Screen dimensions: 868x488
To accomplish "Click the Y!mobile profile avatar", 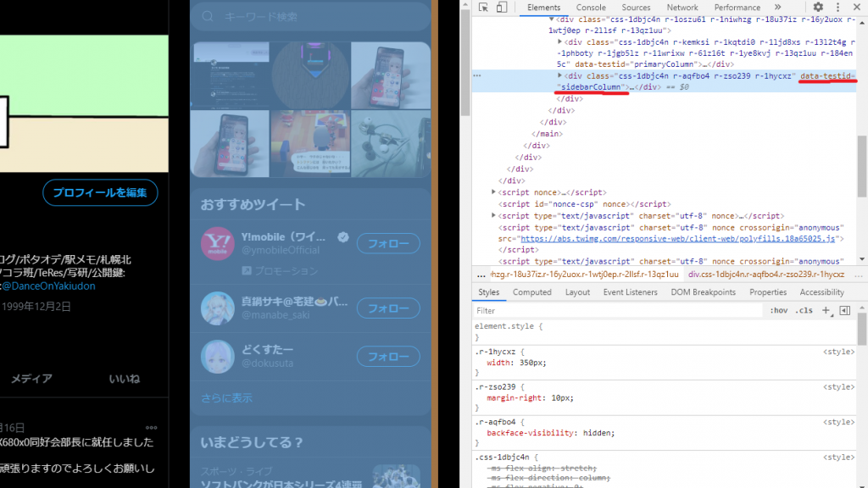I will pyautogui.click(x=217, y=244).
